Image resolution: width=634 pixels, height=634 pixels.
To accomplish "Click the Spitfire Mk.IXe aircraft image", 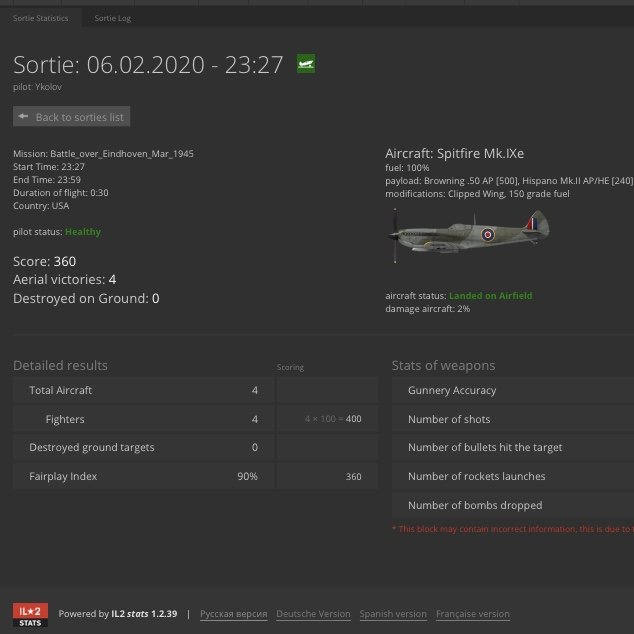I will [x=469, y=236].
